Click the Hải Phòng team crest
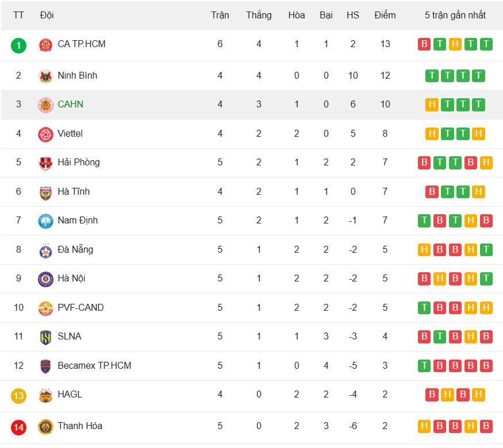This screenshot has height=448, width=503. [45, 163]
